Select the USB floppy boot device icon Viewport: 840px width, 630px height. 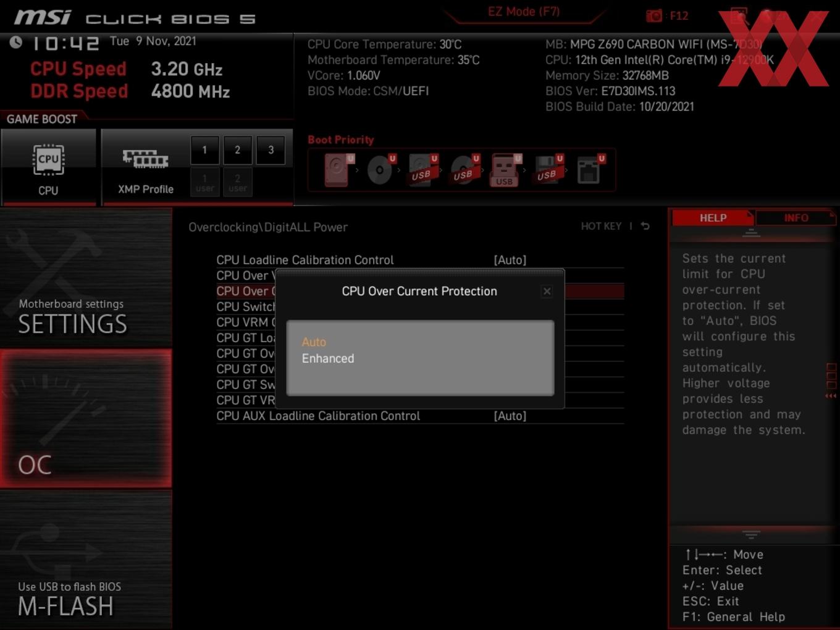point(548,170)
